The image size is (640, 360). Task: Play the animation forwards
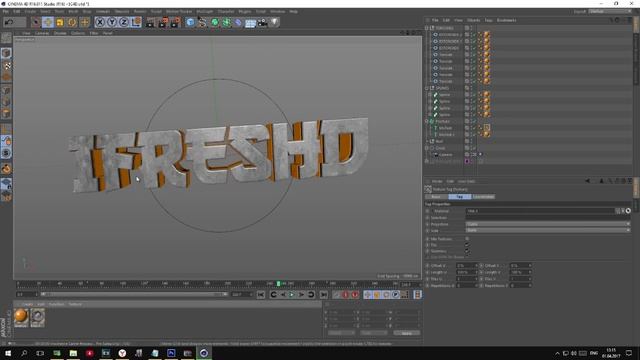pos(292,294)
